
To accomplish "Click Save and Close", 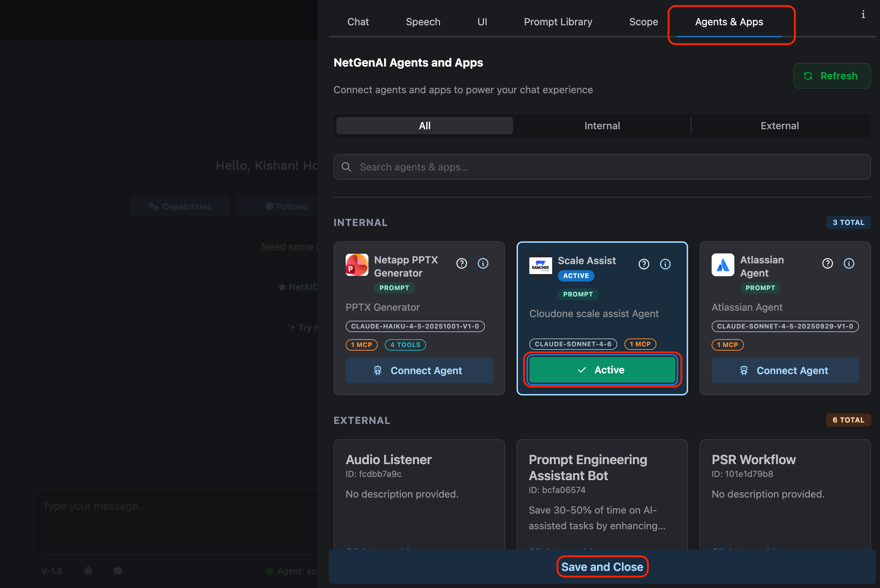I will click(602, 567).
